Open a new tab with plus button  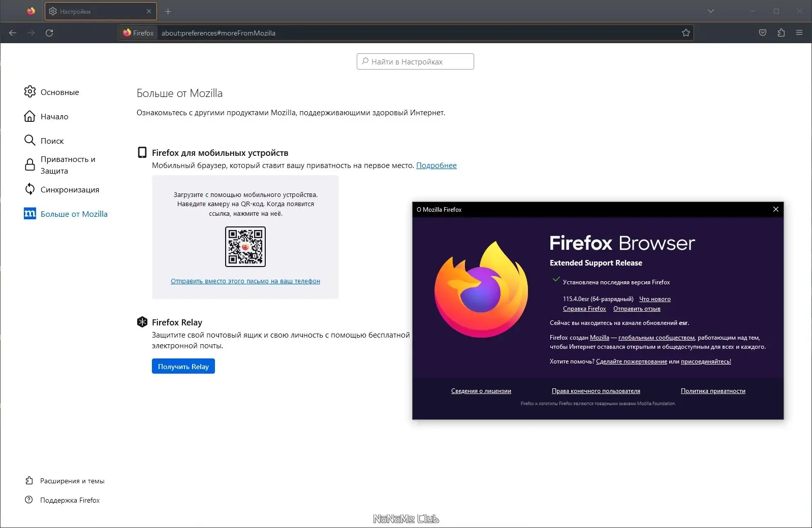pyautogui.click(x=168, y=11)
